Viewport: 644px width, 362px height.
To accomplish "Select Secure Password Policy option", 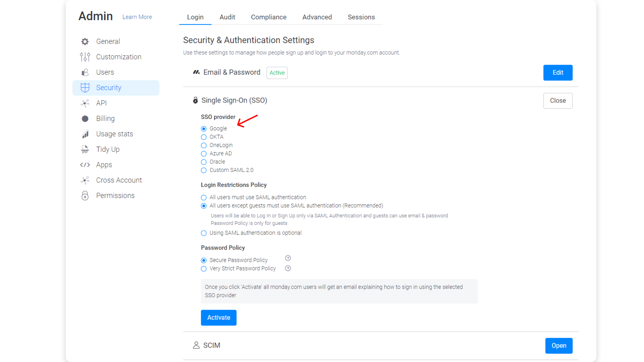I will pyautogui.click(x=204, y=260).
